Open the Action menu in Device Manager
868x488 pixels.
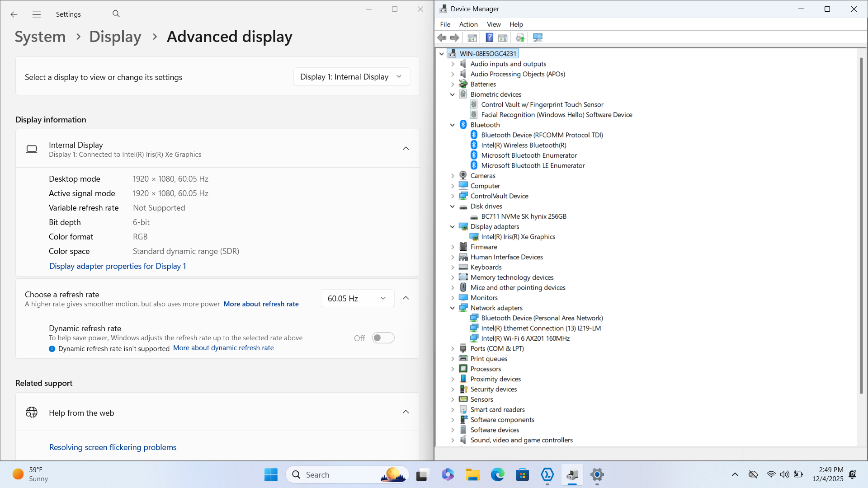[x=468, y=24]
